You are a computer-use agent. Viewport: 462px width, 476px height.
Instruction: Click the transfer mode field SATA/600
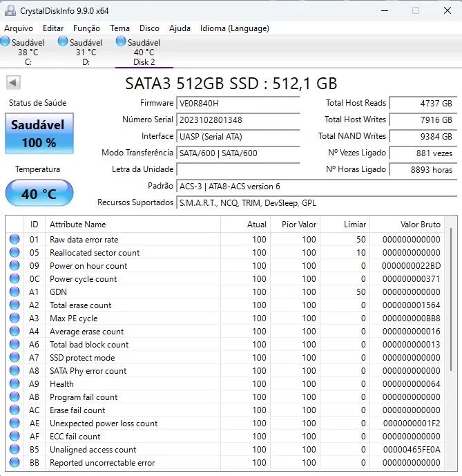click(238, 153)
